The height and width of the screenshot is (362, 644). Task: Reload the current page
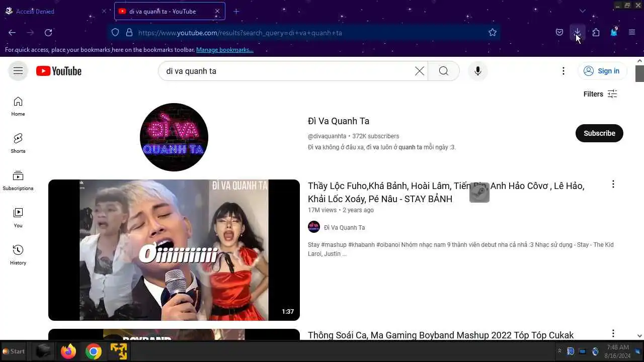coord(48,33)
